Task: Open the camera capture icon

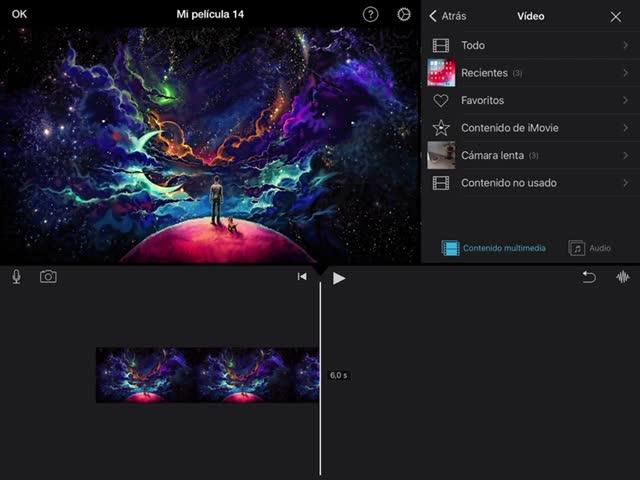Action: (48, 277)
